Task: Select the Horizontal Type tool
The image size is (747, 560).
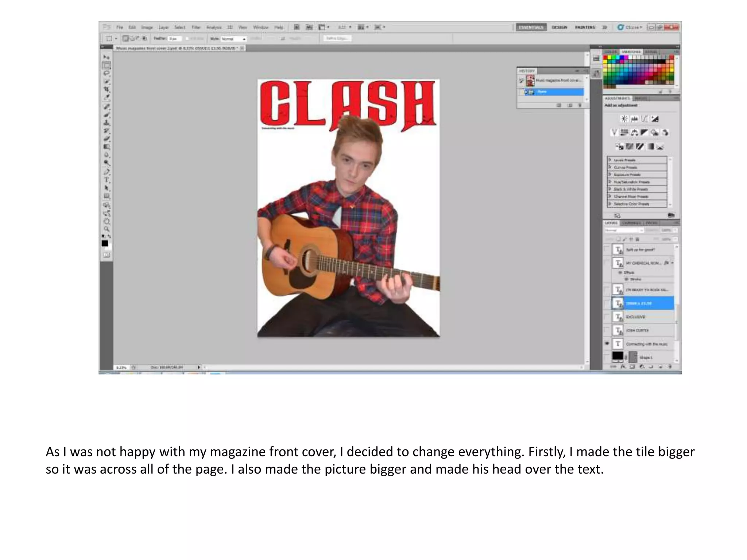Action: (107, 180)
